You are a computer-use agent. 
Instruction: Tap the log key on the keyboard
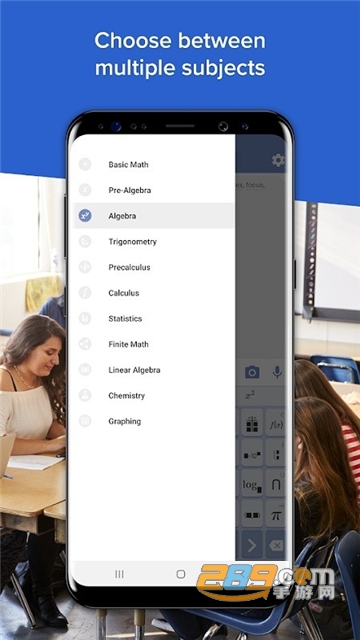[252, 484]
